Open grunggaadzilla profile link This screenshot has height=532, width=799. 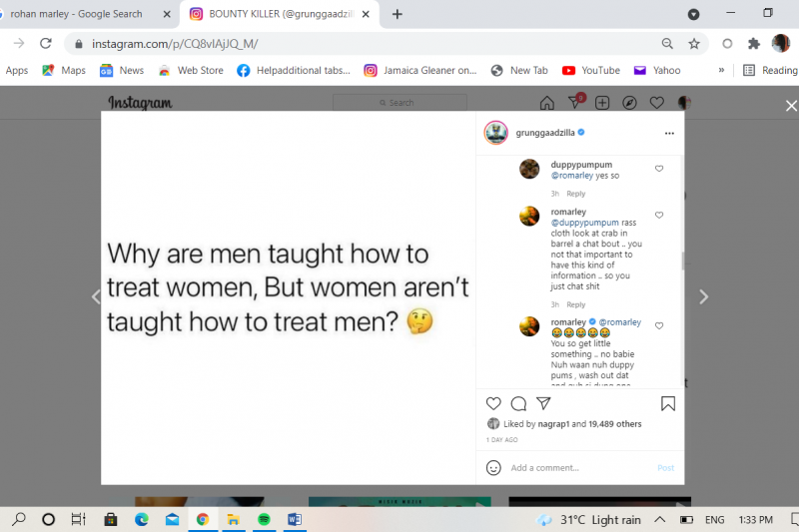click(545, 133)
